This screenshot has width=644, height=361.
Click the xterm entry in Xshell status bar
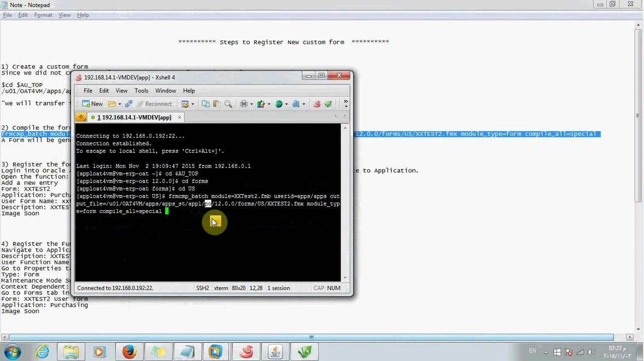click(x=221, y=288)
